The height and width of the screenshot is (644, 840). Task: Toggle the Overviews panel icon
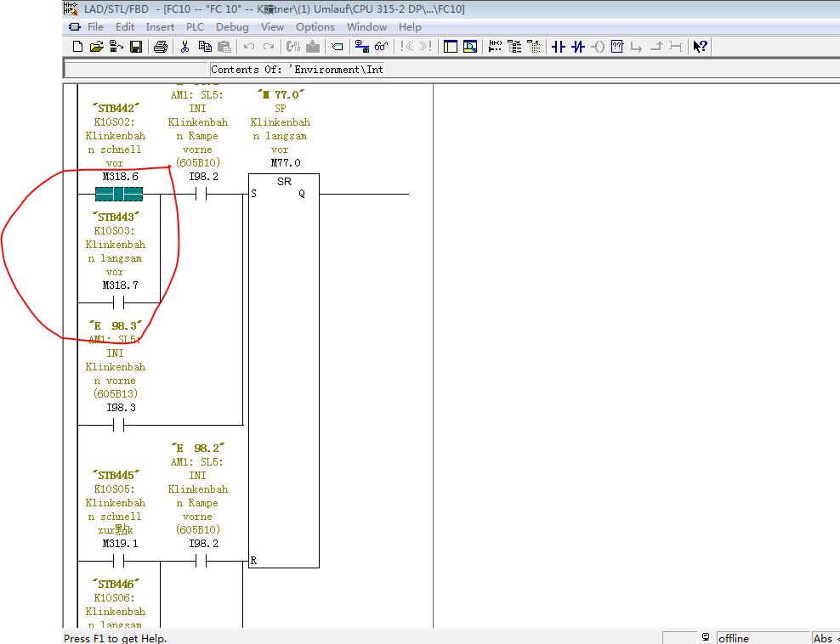451,47
